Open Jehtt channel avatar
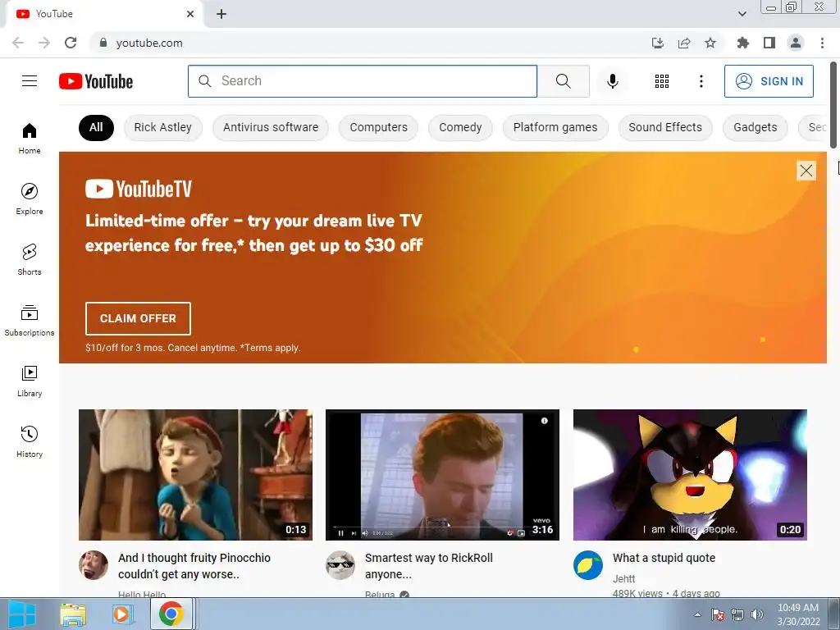Screen dimensions: 840x630 click(x=588, y=565)
